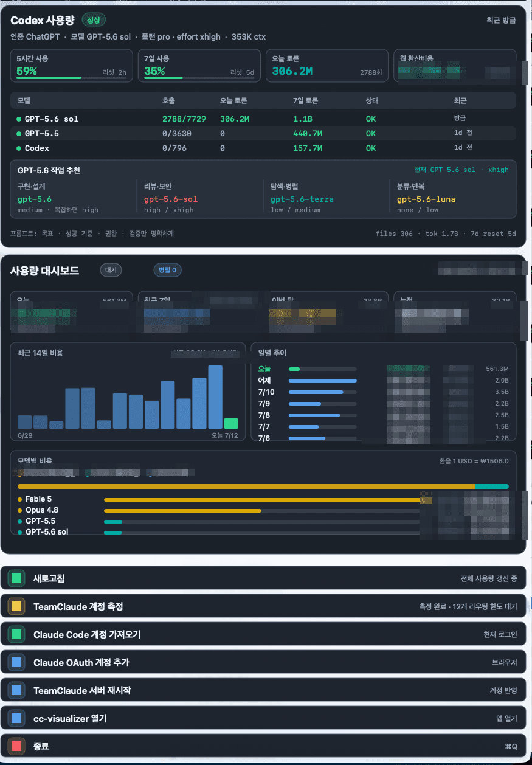The image size is (532, 765).
Task: Click the blue cc-visualizer 열기 icon
Action: point(16,718)
